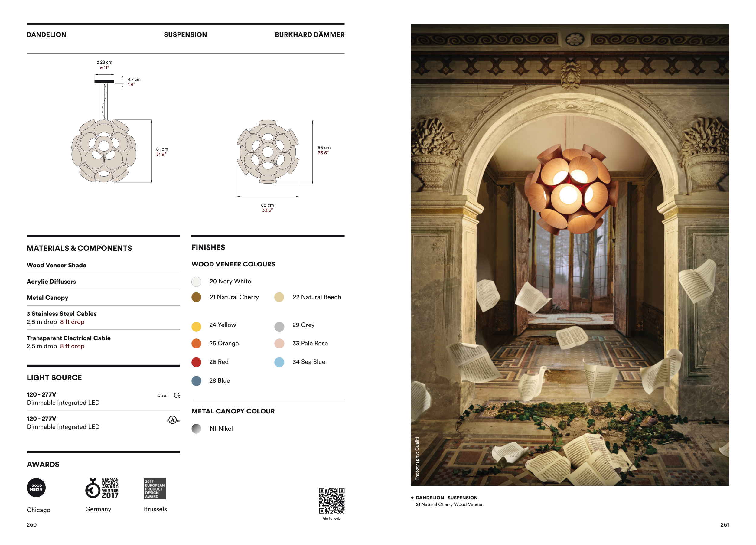Click the Go to web link text
This screenshot has width=756, height=545.
[331, 518]
